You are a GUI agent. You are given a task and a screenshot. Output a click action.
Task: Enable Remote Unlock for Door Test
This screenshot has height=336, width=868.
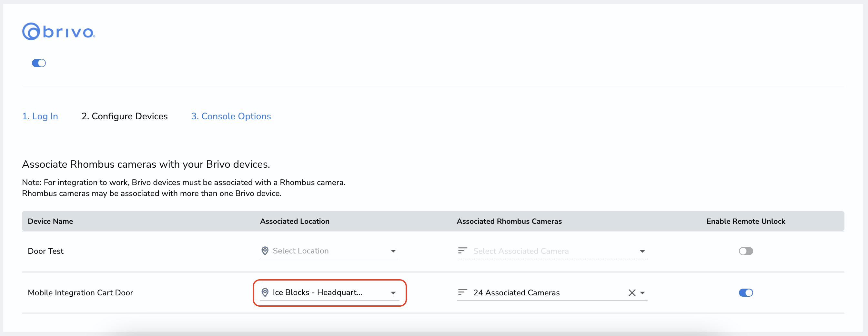[x=746, y=251]
